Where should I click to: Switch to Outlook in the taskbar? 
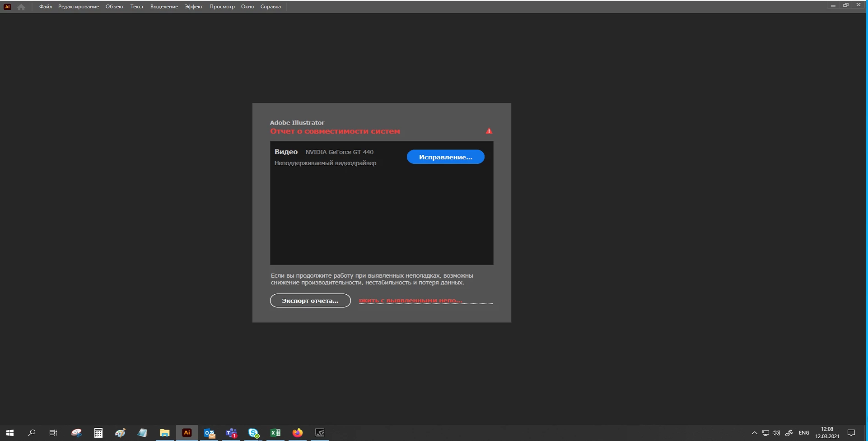tap(209, 433)
